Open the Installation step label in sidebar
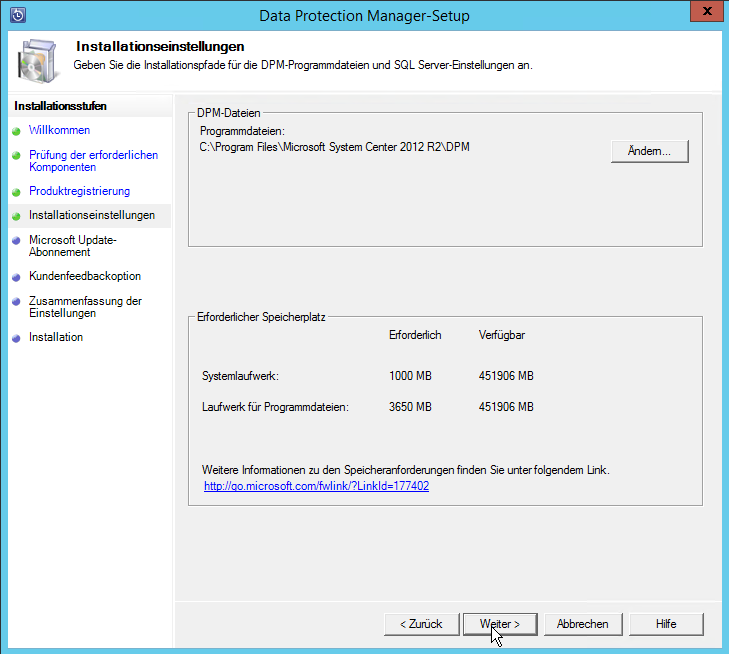Viewport: 729px width, 654px height. tap(56, 337)
